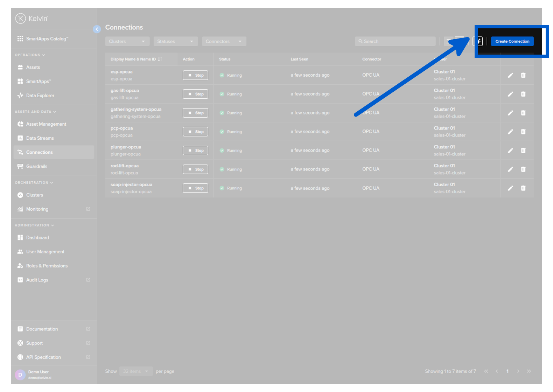Open the Demo User profile avatar
The width and height of the screenshot is (553, 392).
(x=20, y=374)
